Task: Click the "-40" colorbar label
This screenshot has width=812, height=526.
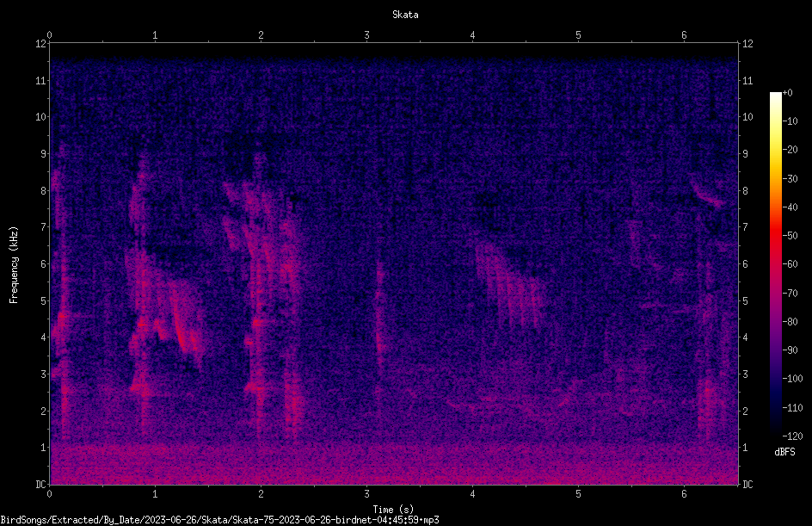Action: [790, 207]
